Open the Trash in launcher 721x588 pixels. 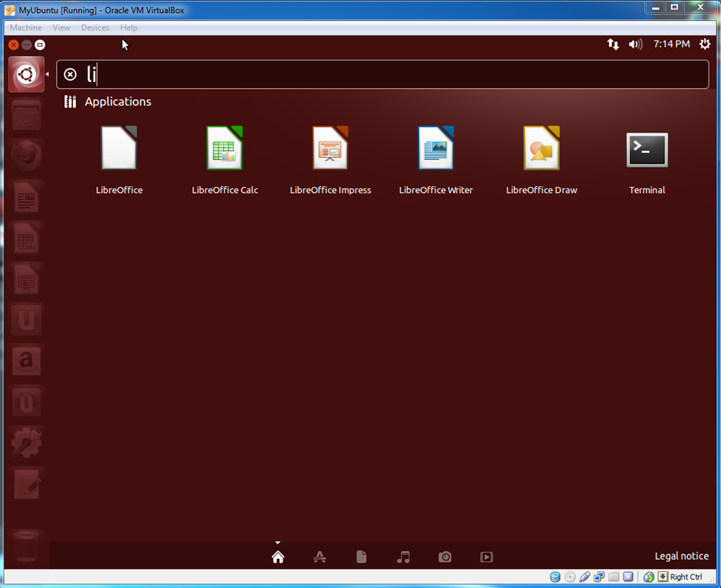click(26, 546)
